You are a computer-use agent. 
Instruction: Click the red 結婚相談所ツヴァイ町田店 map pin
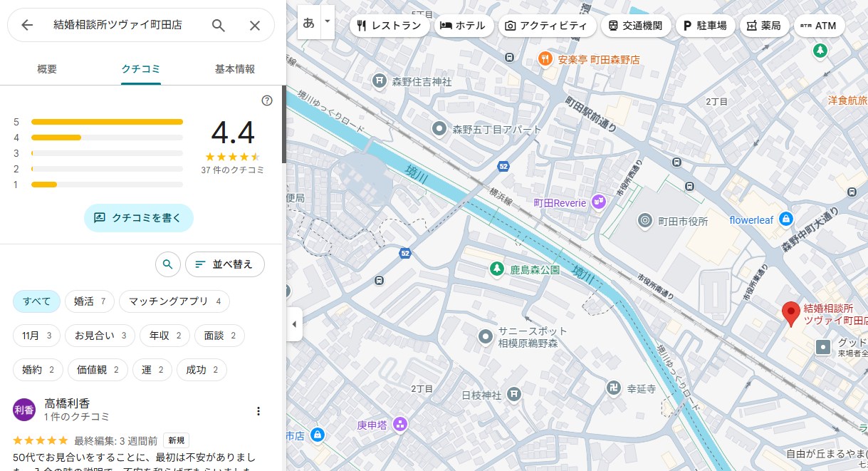(x=790, y=314)
